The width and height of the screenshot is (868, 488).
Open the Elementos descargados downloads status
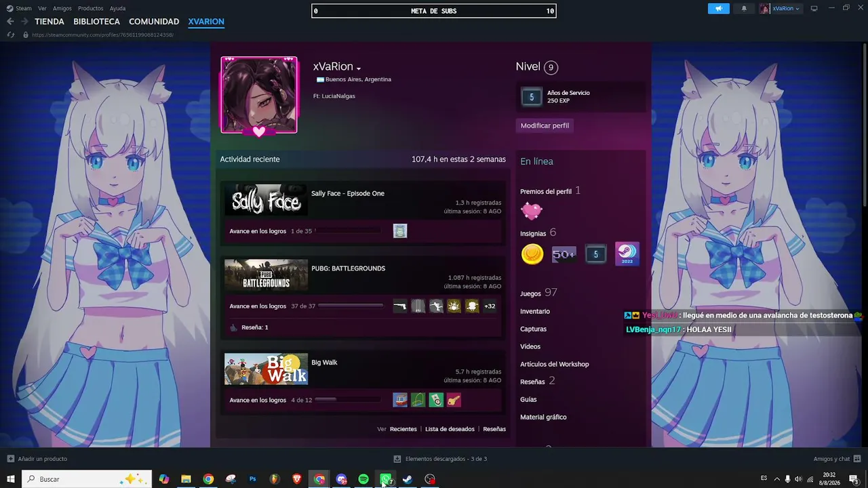[441, 459]
